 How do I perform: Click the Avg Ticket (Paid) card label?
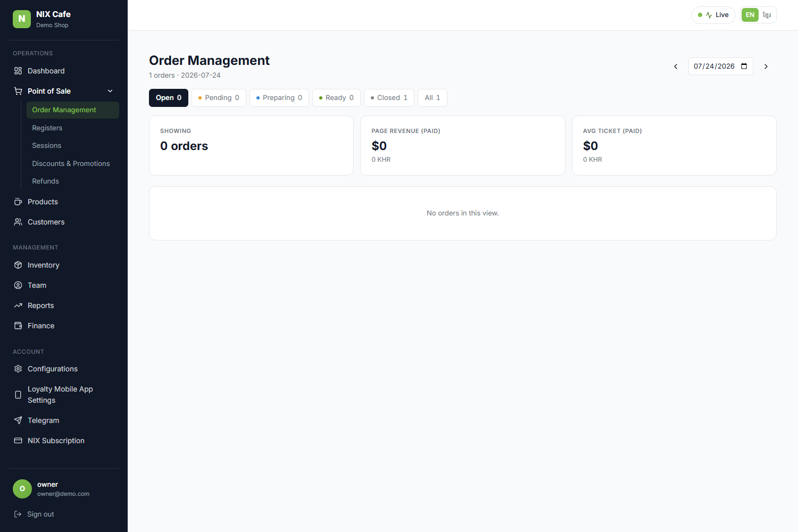point(612,131)
